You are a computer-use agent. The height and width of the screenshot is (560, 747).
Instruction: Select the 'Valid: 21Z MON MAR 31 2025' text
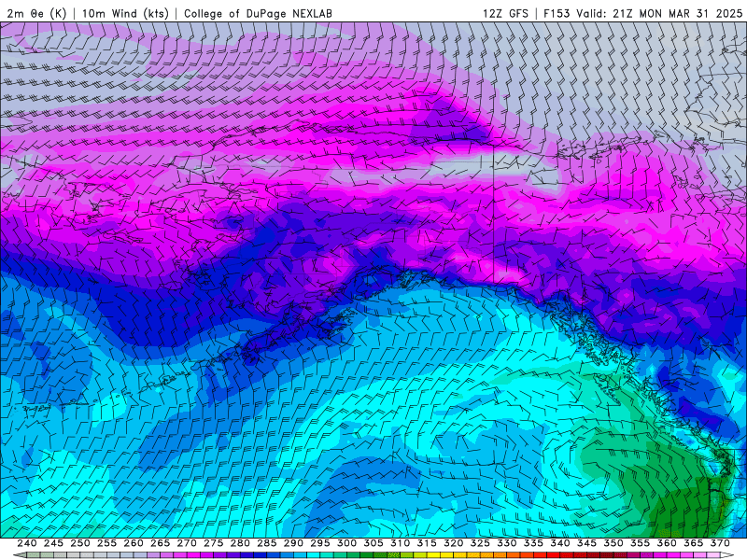tap(659, 13)
